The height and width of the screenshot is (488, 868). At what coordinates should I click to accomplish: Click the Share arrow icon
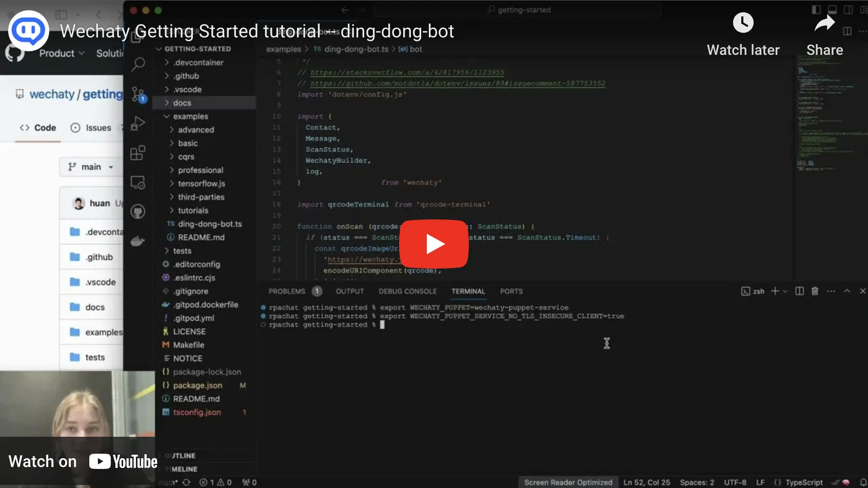(824, 23)
